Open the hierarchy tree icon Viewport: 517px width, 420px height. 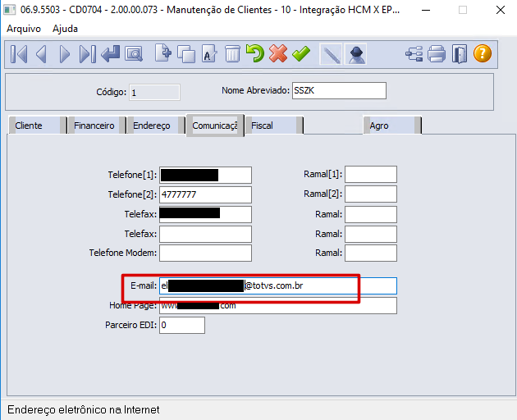coord(414,54)
